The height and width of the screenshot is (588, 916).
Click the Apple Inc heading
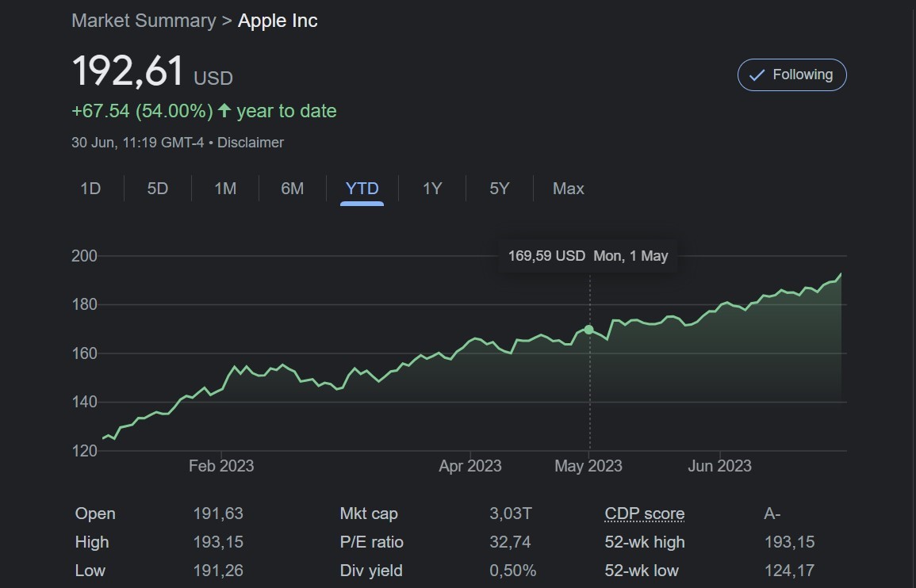click(x=278, y=21)
